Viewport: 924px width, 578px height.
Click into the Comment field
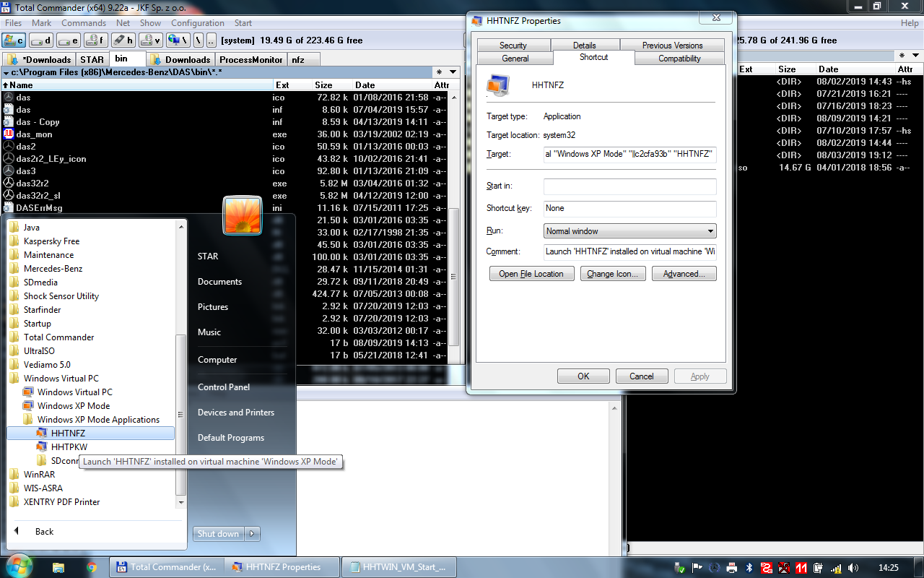pos(629,251)
